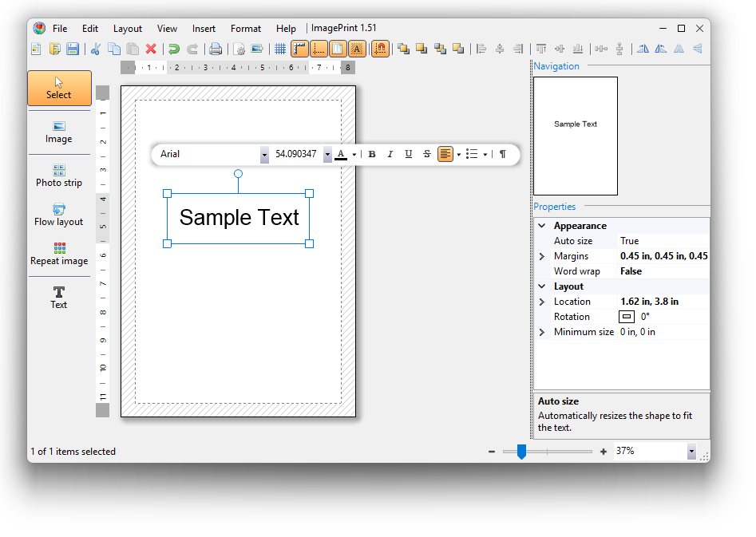The image size is (756, 537).
Task: Click the Image tool button in sidebar
Action: coord(59,132)
